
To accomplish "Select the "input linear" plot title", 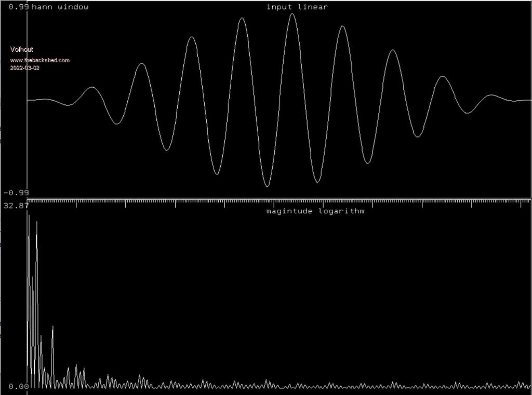I will click(x=297, y=7).
